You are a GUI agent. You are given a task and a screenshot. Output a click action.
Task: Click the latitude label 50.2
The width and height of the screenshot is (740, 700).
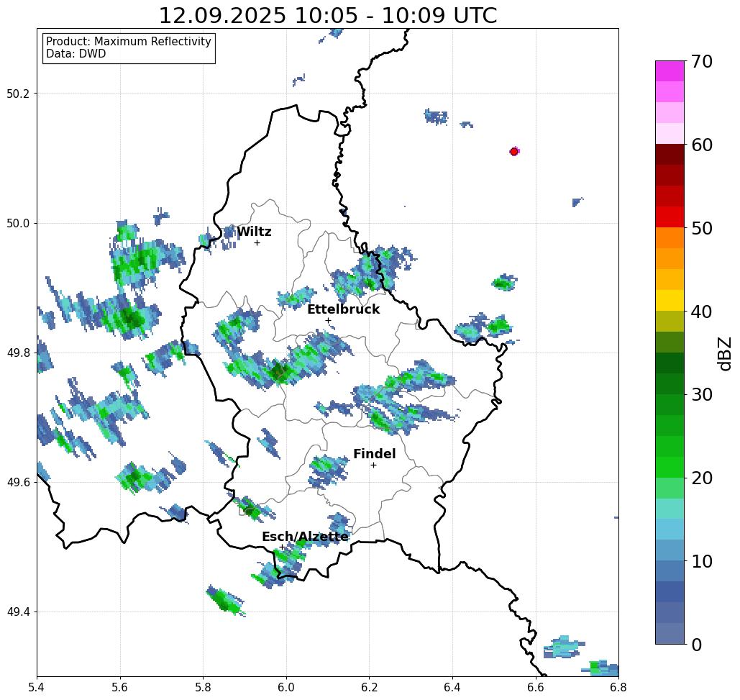[x=17, y=94]
